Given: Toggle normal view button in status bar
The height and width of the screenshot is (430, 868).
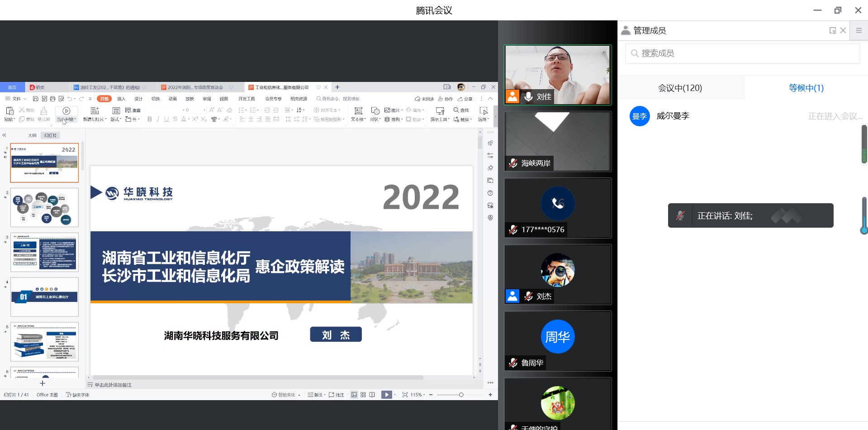Looking at the screenshot, I should [354, 395].
